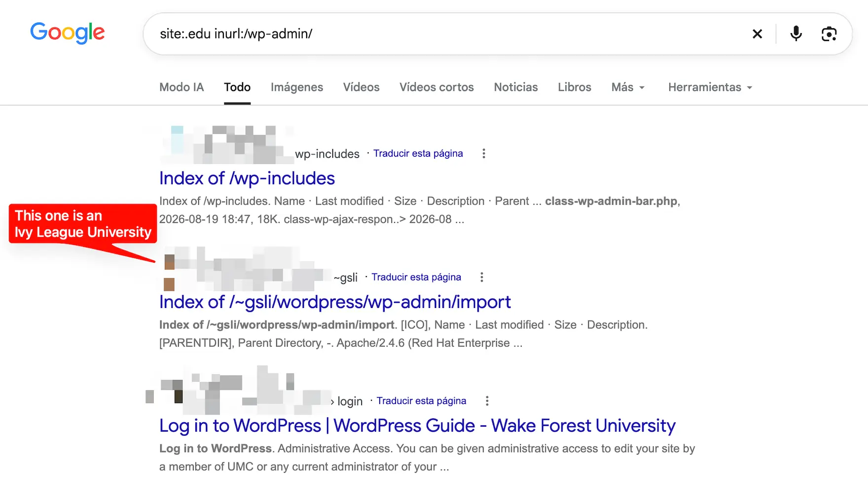Open image search camera icon

click(829, 34)
